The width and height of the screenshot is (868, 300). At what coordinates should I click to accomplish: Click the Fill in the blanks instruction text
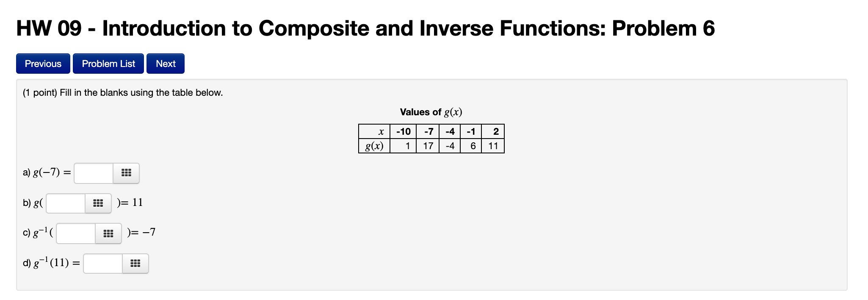[x=122, y=92]
